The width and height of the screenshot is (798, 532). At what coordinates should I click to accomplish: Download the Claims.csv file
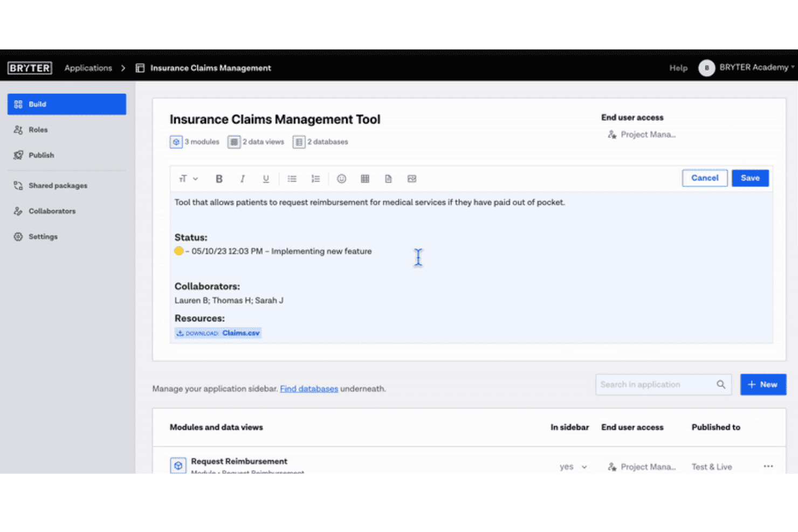(218, 333)
